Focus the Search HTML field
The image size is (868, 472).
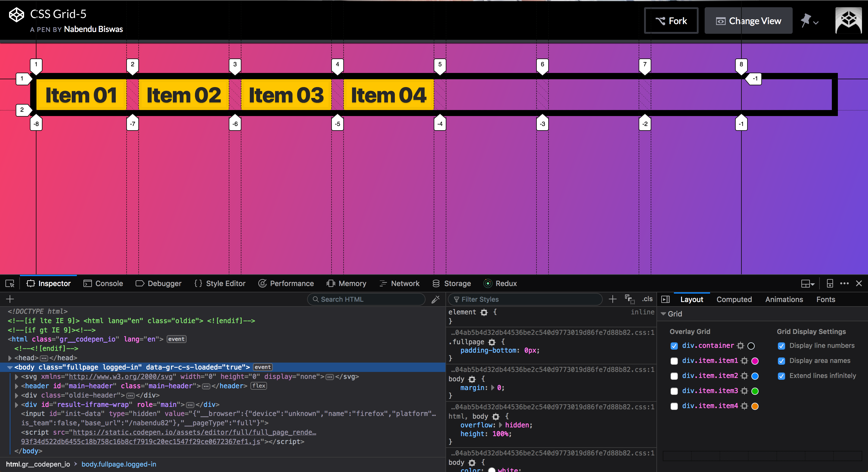366,299
